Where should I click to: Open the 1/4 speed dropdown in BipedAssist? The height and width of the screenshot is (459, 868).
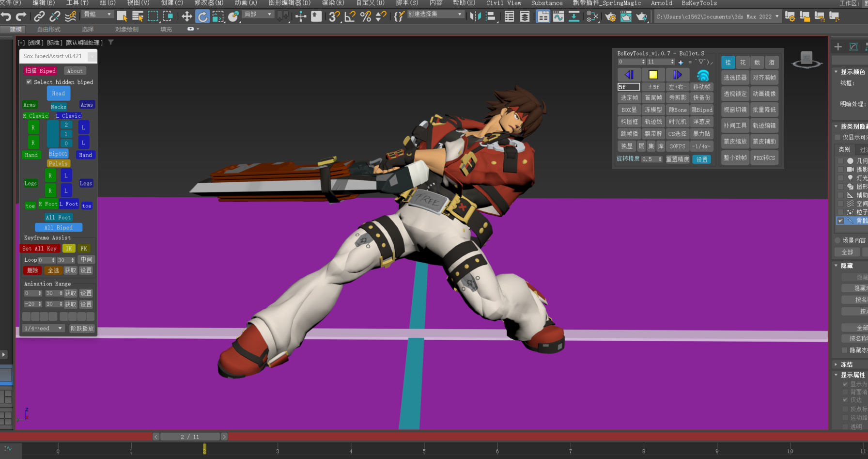pyautogui.click(x=44, y=328)
